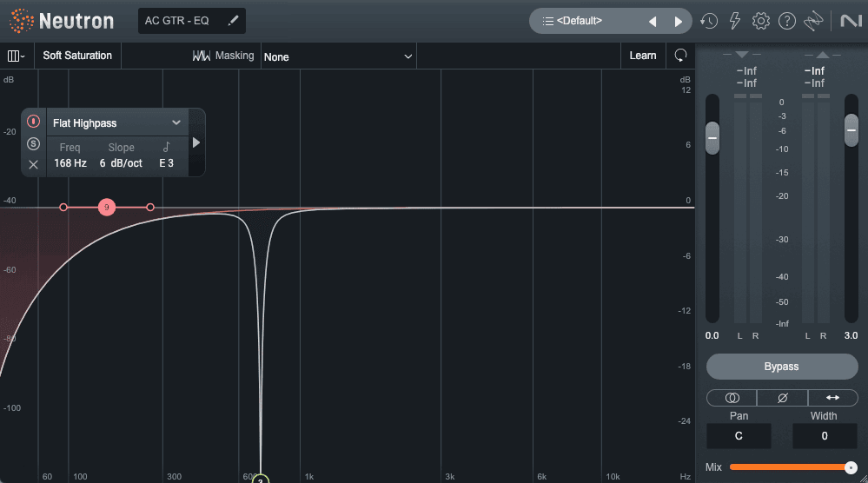Click the Width value field 0
868x483 pixels.
coord(825,436)
